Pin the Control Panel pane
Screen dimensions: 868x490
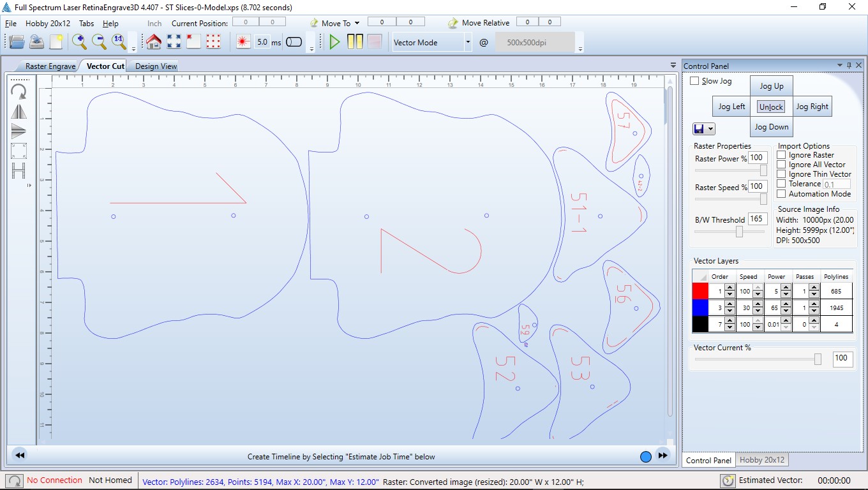[849, 65]
